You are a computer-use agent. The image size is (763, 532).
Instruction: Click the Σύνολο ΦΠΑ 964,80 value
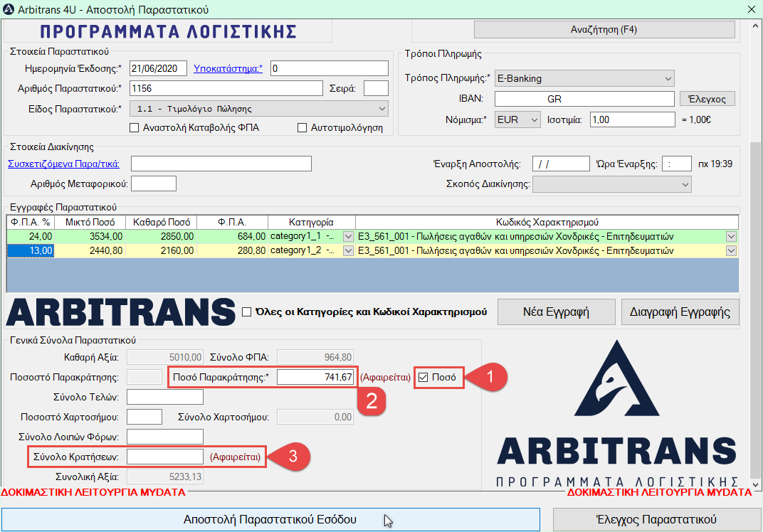point(315,358)
